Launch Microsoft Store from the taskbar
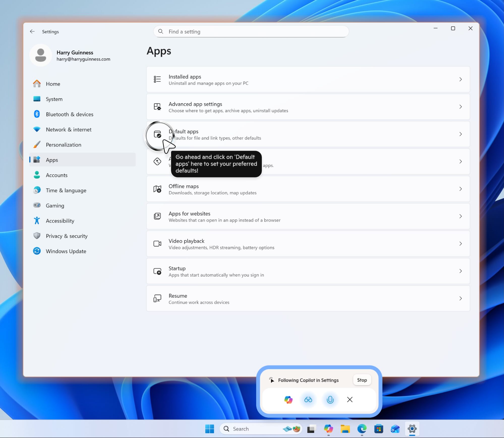This screenshot has width=504, height=438. click(378, 429)
